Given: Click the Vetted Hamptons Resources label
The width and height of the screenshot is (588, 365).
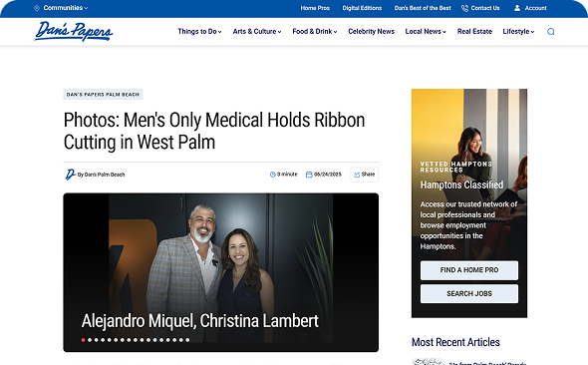Looking at the screenshot, I should pos(456,167).
